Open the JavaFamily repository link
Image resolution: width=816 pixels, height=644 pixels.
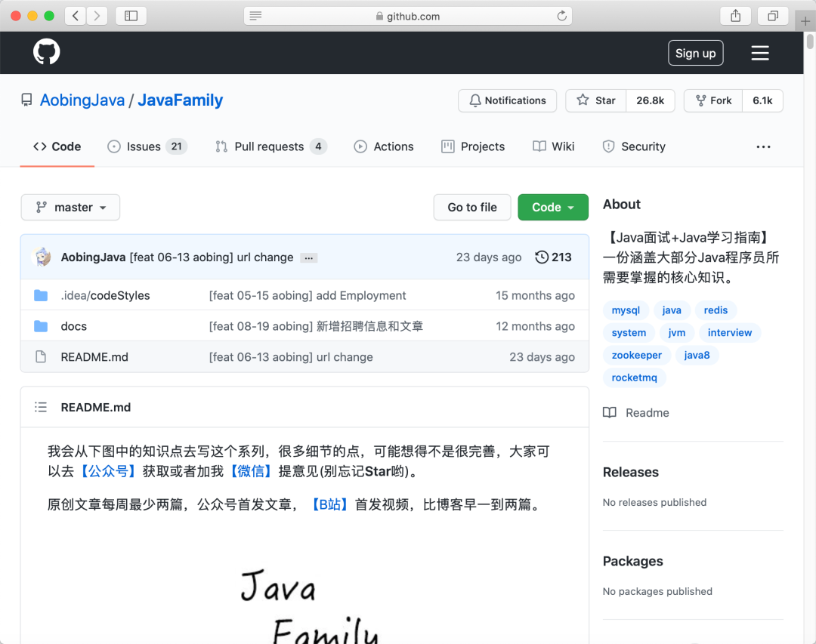pos(180,100)
